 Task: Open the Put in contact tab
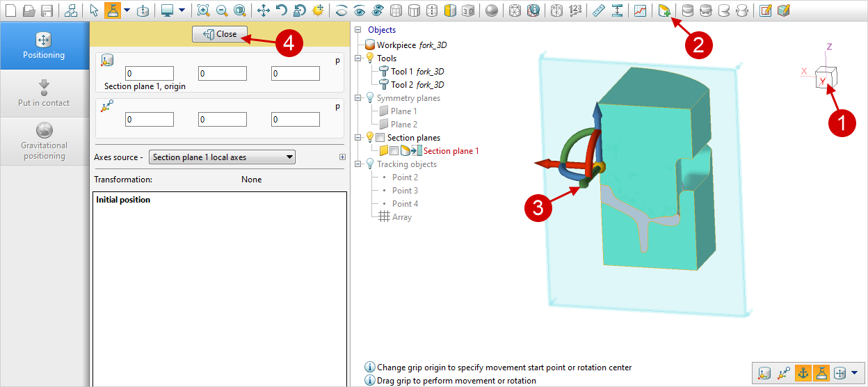pyautogui.click(x=44, y=93)
